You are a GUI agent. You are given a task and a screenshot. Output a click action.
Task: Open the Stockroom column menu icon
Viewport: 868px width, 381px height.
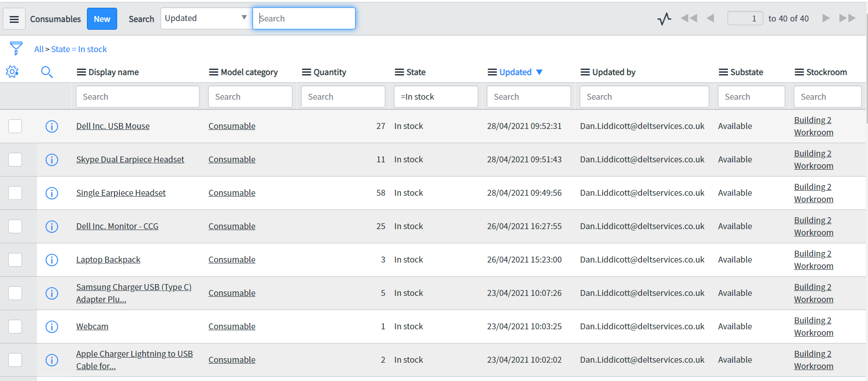[799, 72]
